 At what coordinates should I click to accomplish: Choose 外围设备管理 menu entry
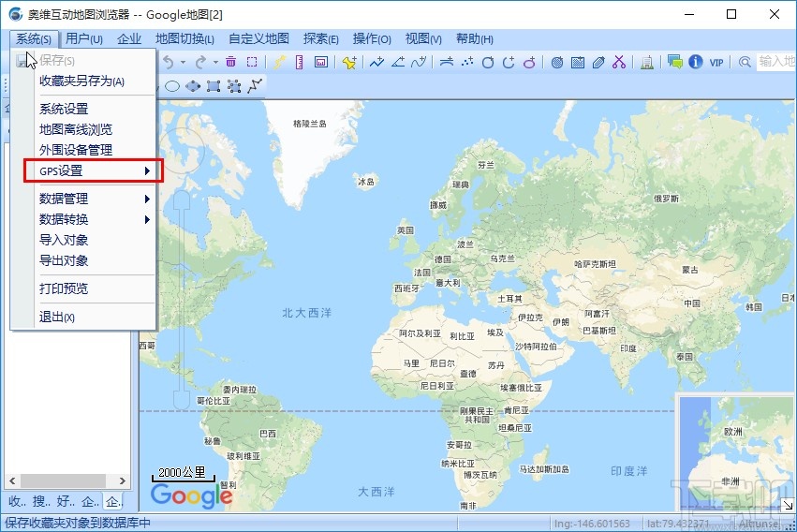82,150
